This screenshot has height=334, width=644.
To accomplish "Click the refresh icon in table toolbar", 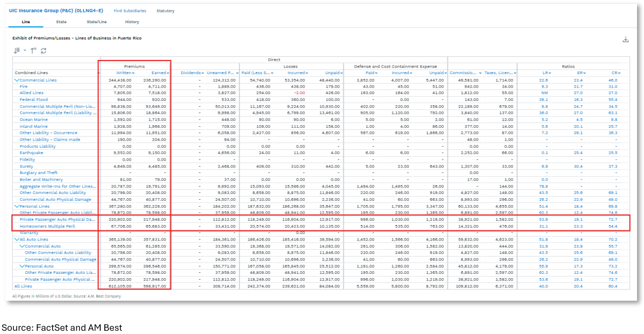I will click(x=44, y=50).
